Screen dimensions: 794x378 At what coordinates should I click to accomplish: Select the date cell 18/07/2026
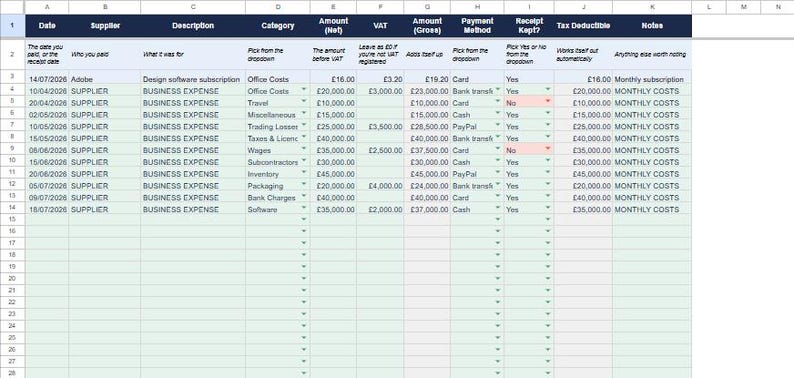coord(47,209)
